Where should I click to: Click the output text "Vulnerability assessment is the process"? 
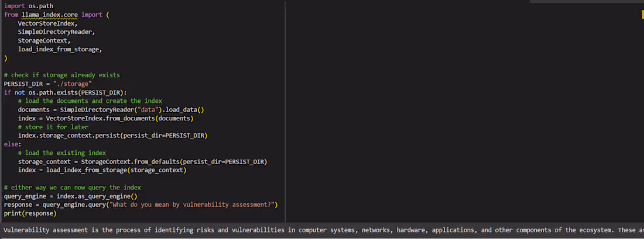72,230
